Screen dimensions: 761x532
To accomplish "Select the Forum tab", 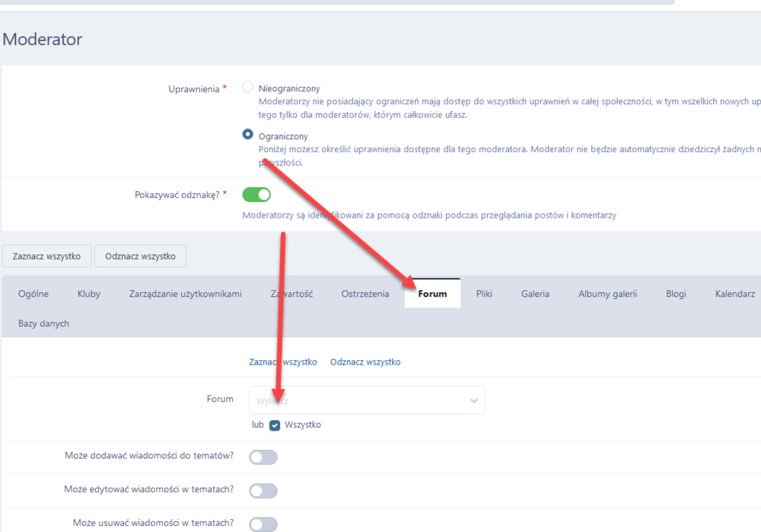I will 432,294.
